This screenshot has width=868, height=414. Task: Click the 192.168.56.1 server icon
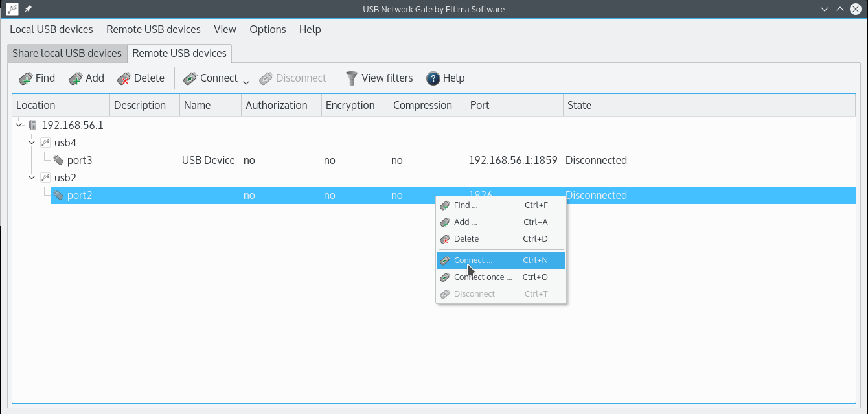33,125
